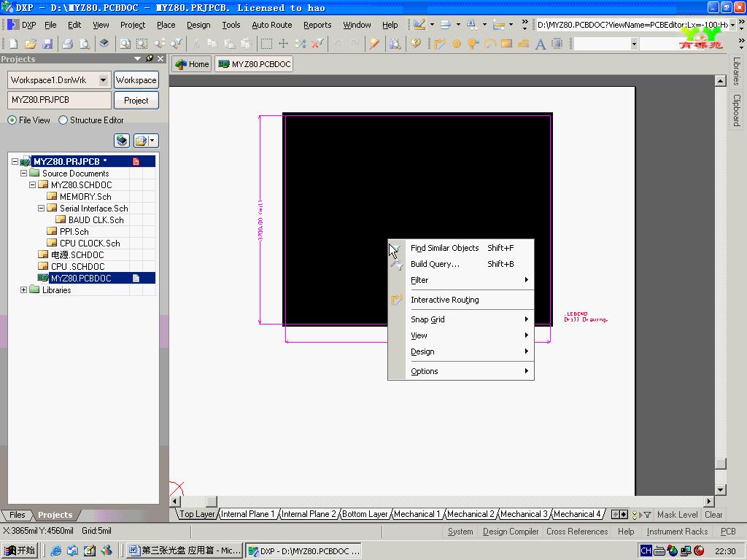Open empty filter combo box dropdown

(634, 44)
